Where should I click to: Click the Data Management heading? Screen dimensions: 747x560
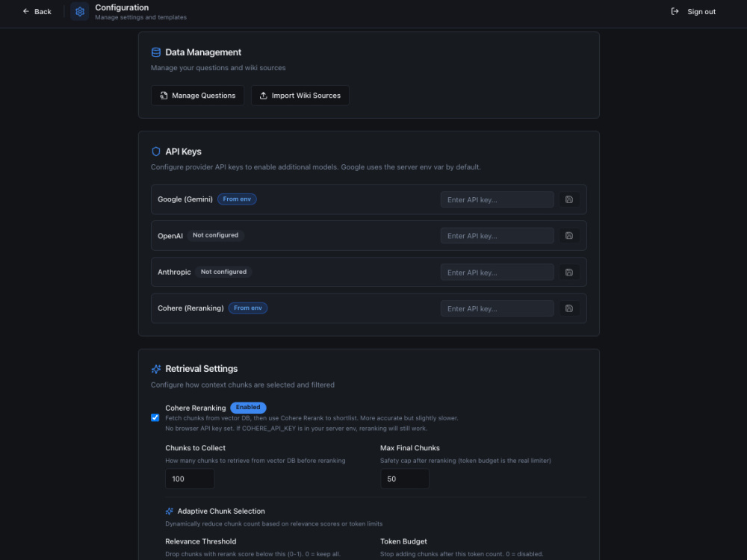pyautogui.click(x=203, y=52)
